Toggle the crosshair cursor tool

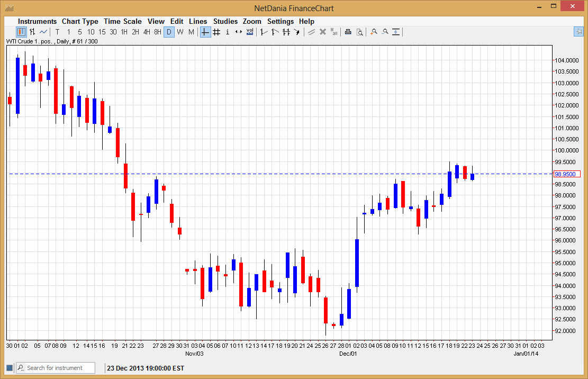pyautogui.click(x=205, y=32)
